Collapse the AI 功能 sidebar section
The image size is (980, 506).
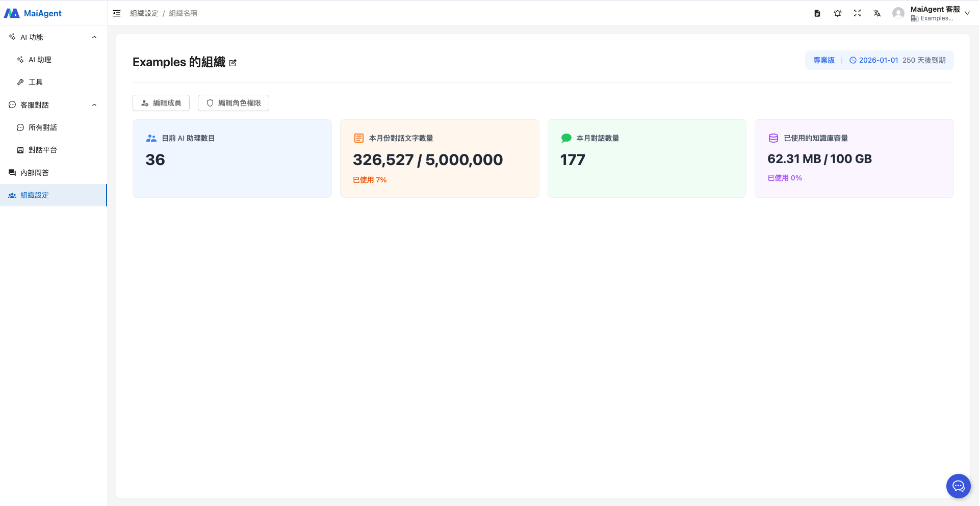94,37
